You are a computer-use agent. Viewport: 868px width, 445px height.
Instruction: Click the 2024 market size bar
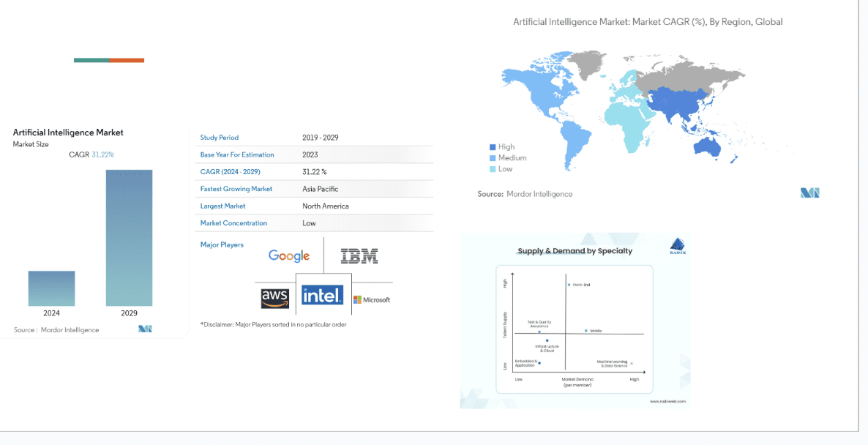[51, 288]
